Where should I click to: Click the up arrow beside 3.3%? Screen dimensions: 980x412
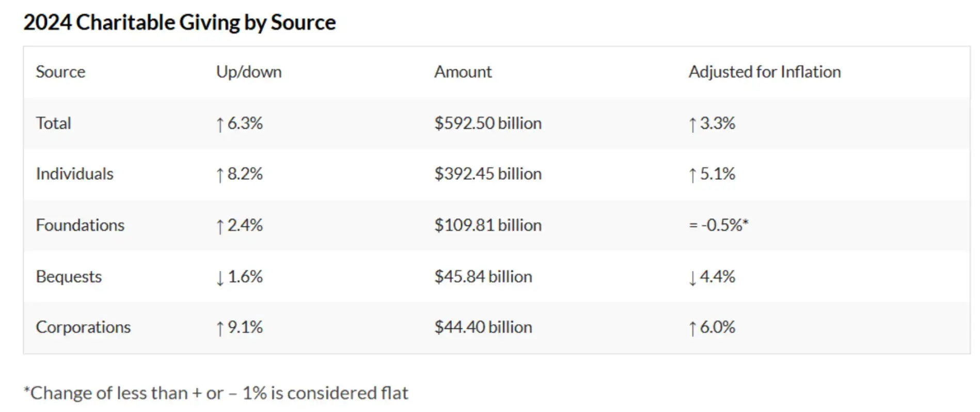point(692,124)
